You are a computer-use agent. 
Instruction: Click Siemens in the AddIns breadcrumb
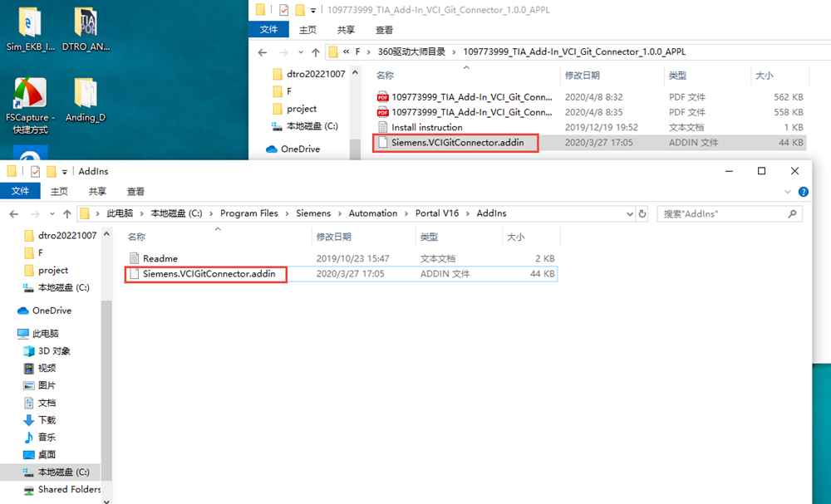click(313, 213)
